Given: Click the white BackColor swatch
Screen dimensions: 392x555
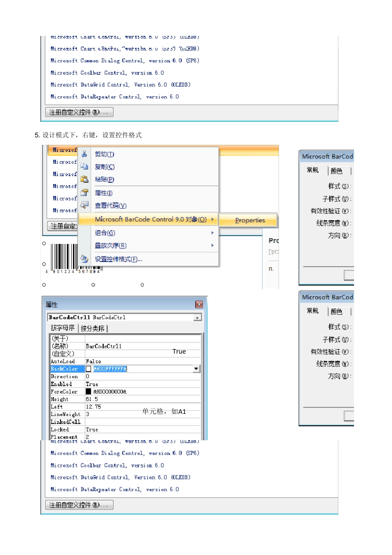Looking at the screenshot, I should [x=88, y=369].
